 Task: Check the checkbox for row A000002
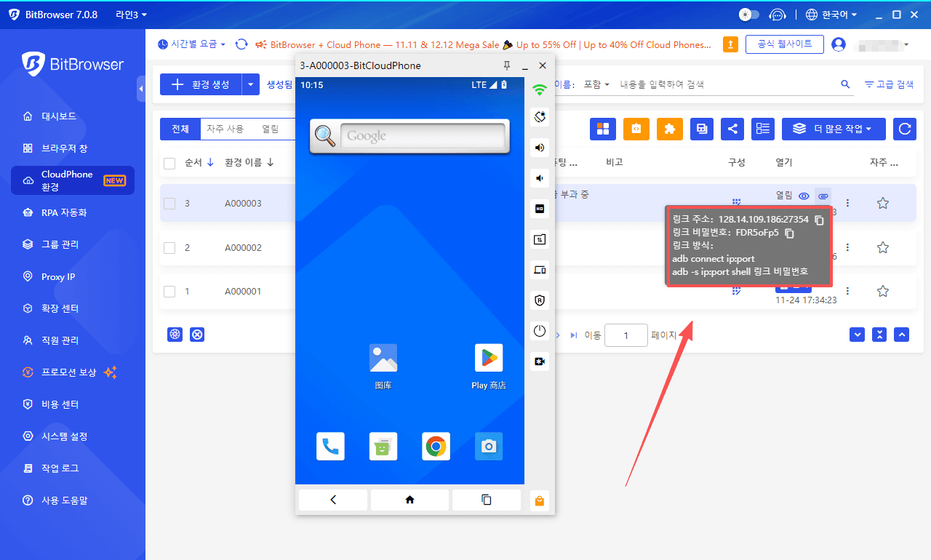point(169,248)
